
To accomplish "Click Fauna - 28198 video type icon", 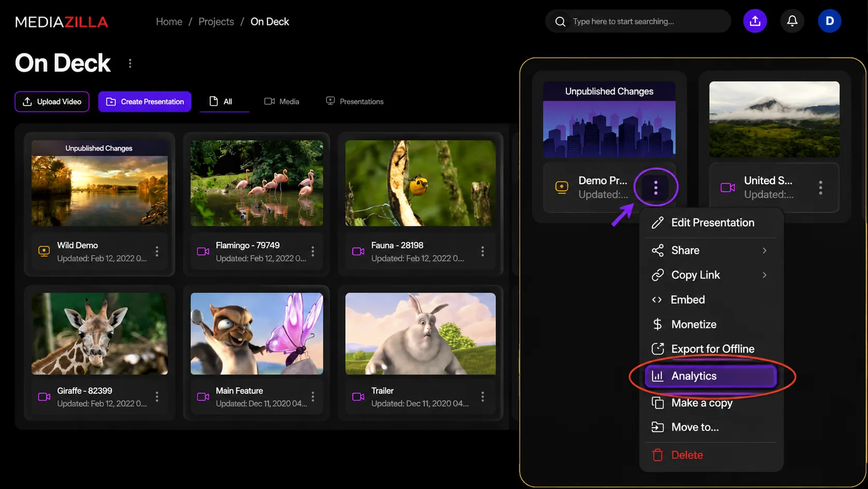I will (358, 252).
